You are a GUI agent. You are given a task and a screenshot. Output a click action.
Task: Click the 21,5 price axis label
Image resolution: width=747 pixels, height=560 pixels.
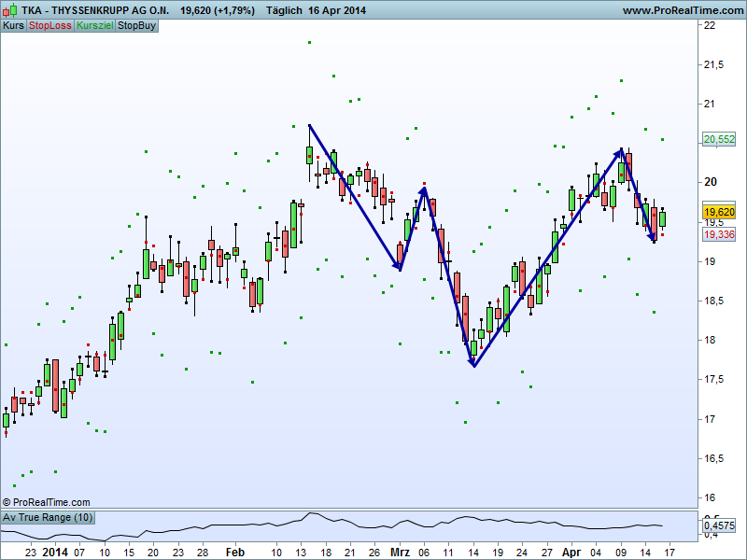713,64
